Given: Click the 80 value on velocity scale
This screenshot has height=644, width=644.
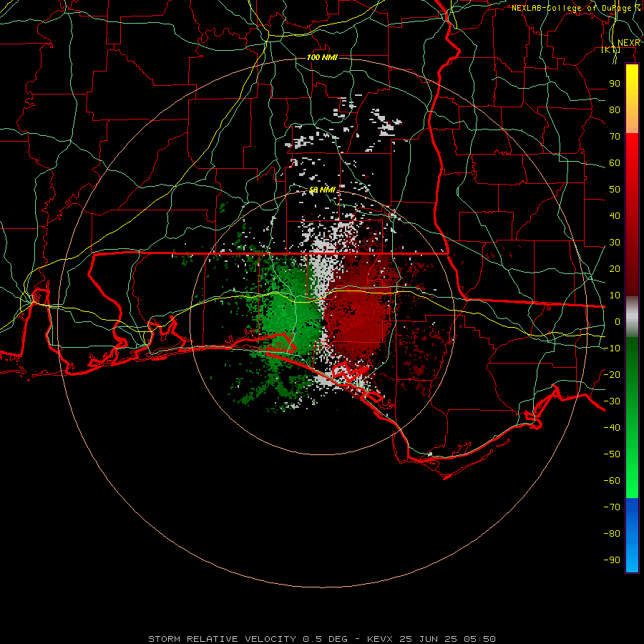Looking at the screenshot, I should tap(615, 109).
